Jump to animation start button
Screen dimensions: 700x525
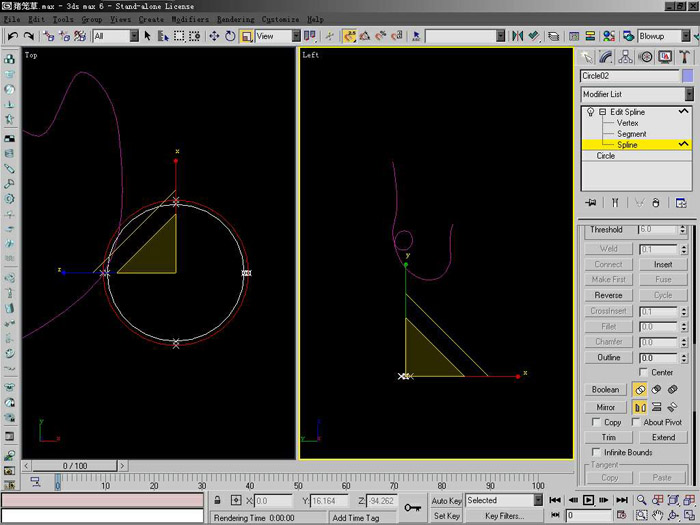pos(555,500)
